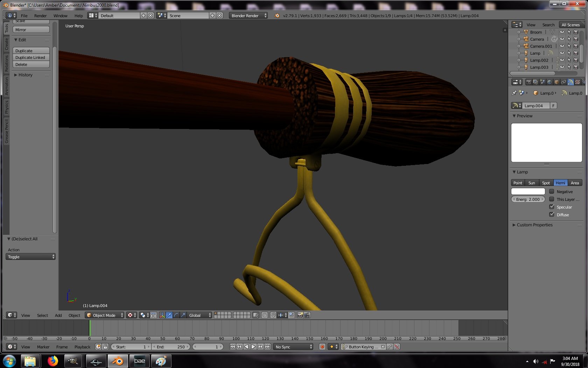Viewport: 588px width, 368px height.
Task: Open the Add menu in 3D view header
Action: [x=58, y=315]
